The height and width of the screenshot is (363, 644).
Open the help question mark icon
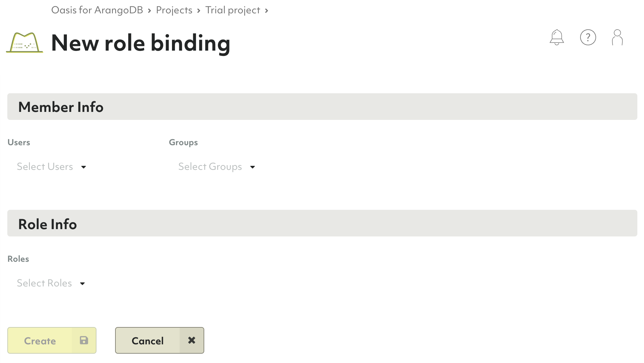click(588, 37)
